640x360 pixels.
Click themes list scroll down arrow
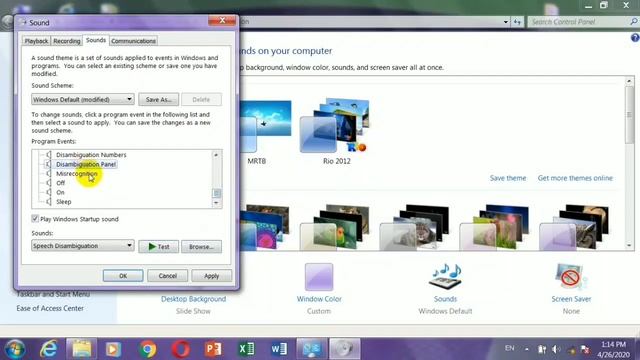pyautogui.click(x=629, y=246)
